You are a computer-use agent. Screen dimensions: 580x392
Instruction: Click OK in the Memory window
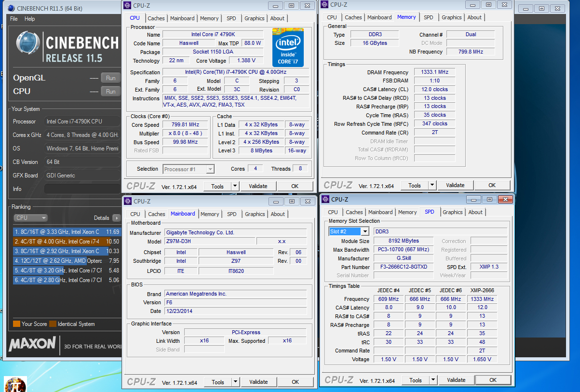pyautogui.click(x=492, y=185)
